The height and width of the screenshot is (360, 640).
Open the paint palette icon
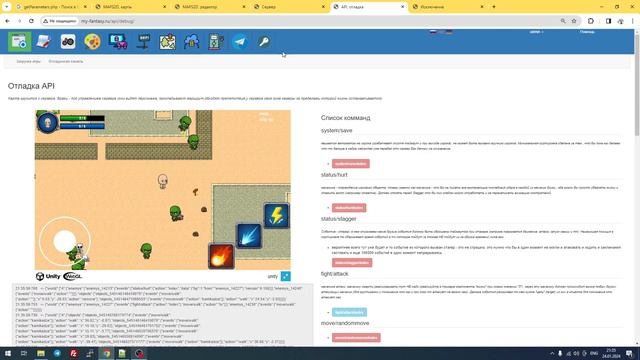click(92, 42)
